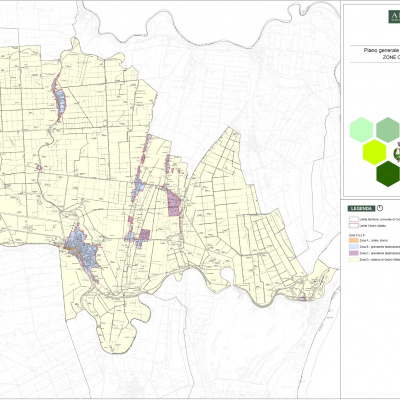Click the north arrow compass icon beside LEGENDA
Image resolution: width=400 pixels, height=400 pixels.
pyautogui.click(x=380, y=208)
